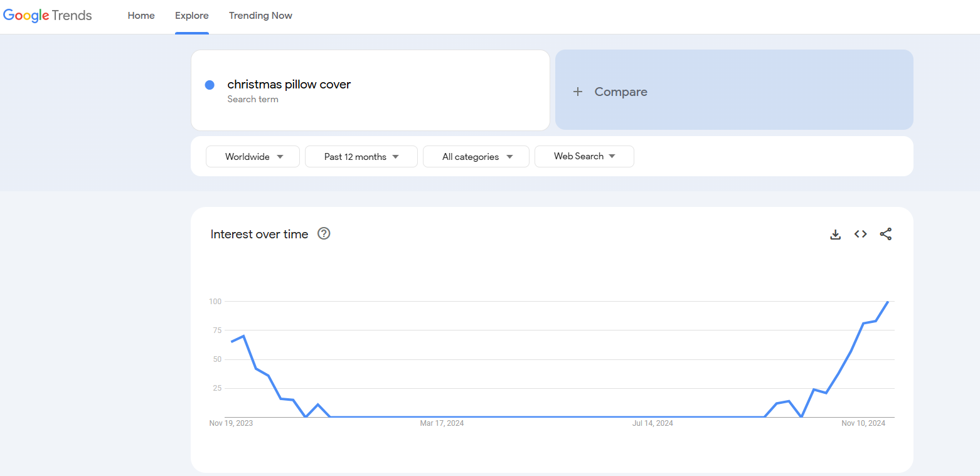
Task: Expand the All categories dropdown
Action: (x=476, y=157)
